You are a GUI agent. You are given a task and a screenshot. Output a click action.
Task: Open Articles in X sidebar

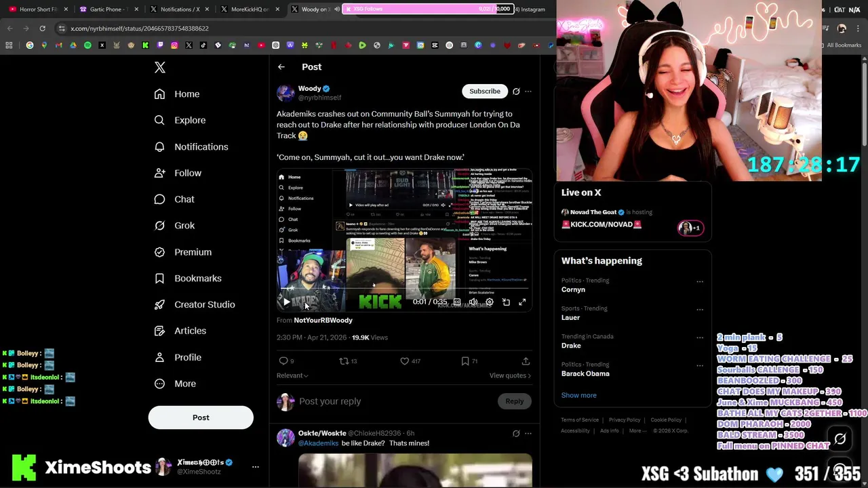(x=180, y=331)
